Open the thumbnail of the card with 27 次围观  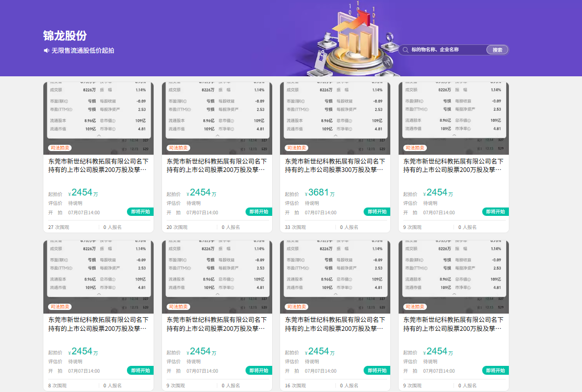pyautogui.click(x=98, y=118)
